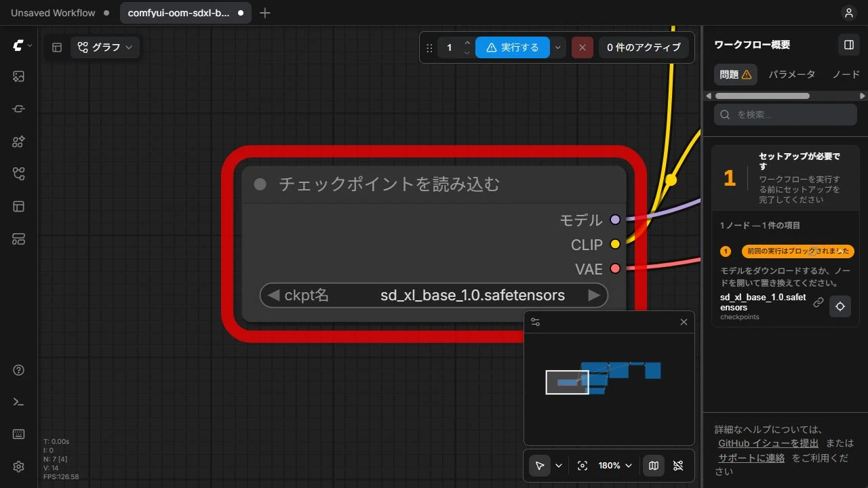Focus the を検索 search field
This screenshot has width=868, height=488.
point(785,115)
